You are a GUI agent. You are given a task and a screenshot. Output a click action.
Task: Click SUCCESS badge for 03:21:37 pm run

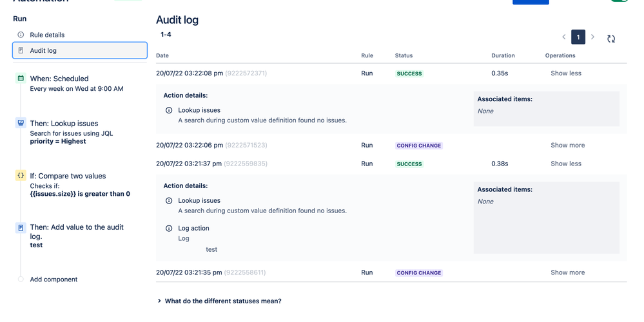[409, 164]
